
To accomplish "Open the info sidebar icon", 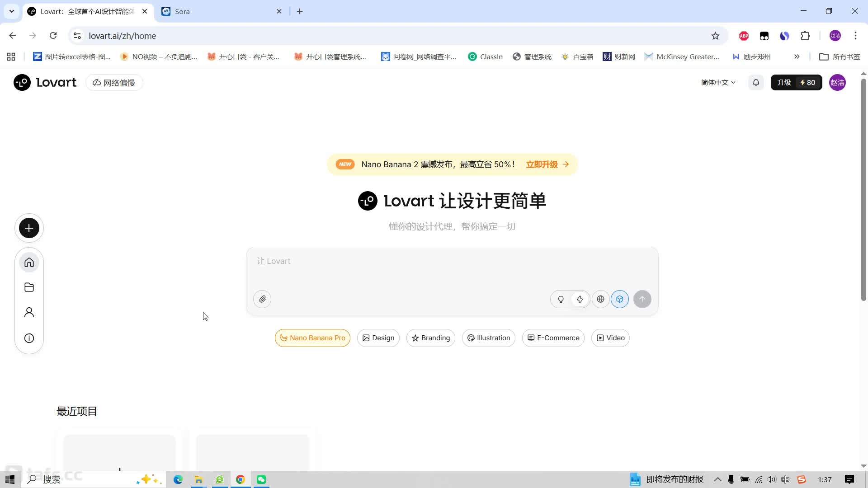I will (29, 338).
